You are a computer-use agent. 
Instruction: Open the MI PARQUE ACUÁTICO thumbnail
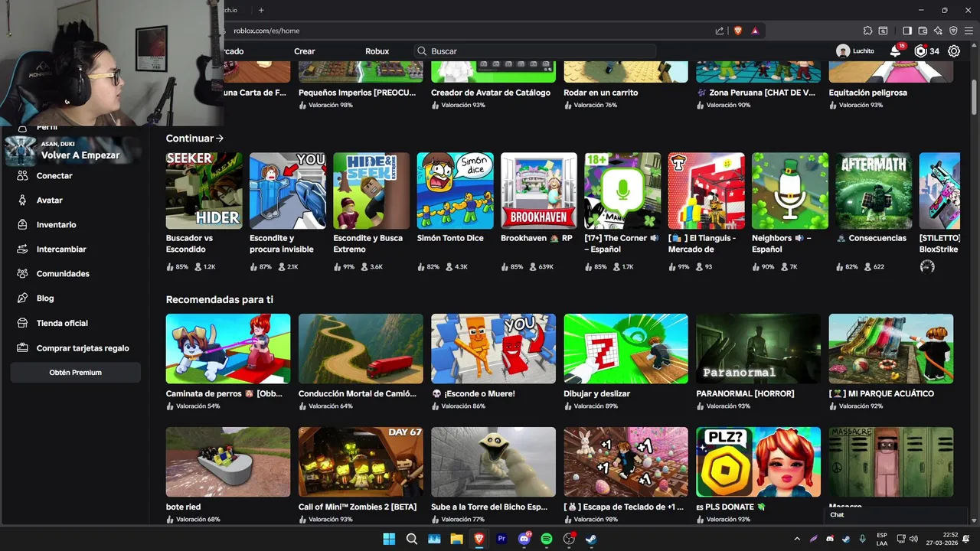(x=891, y=349)
